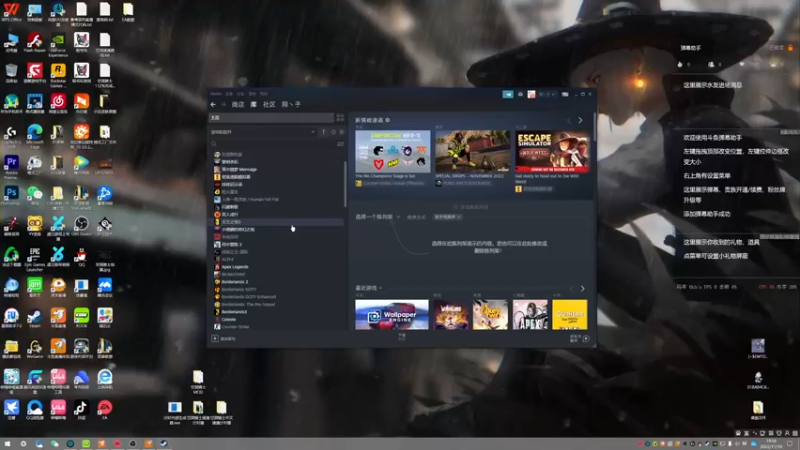The image size is (800, 450).
Task: Open the 社区 (Community) tab in Steam
Action: click(x=269, y=104)
